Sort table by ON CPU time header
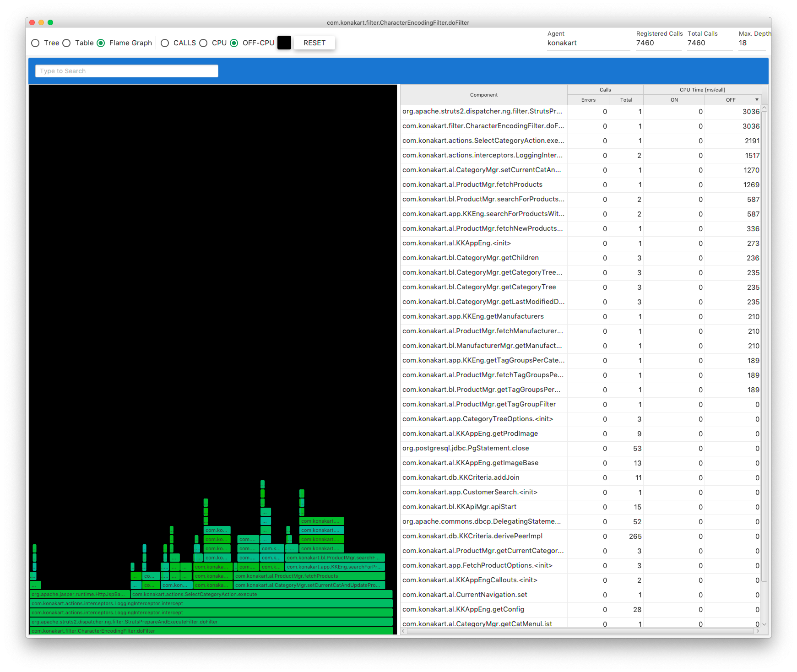 point(674,100)
